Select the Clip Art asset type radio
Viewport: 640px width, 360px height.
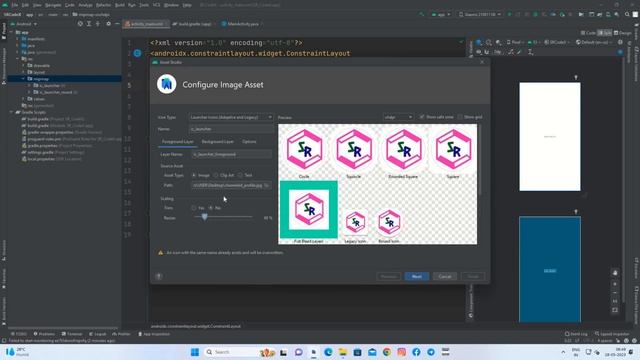(216, 175)
